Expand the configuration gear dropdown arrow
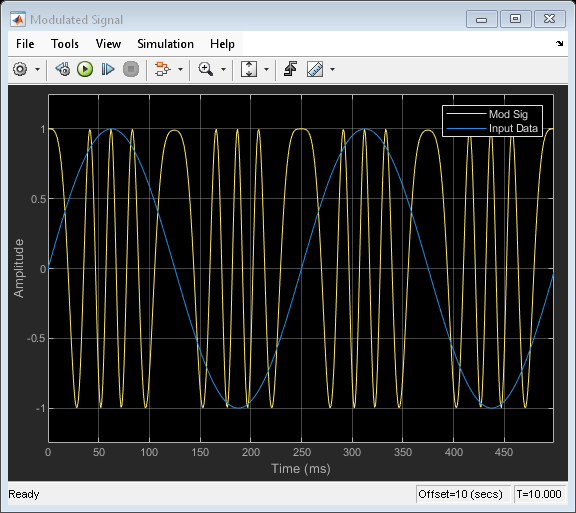The image size is (576, 513). coord(37,69)
